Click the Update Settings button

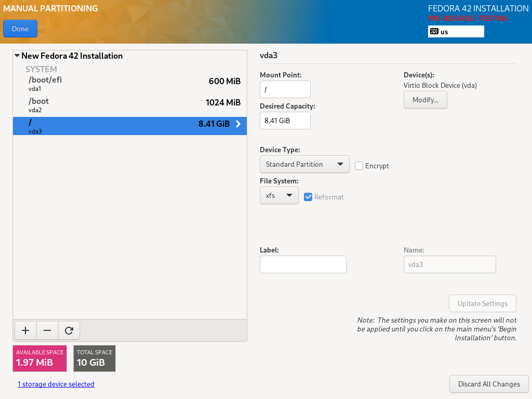[x=483, y=303]
